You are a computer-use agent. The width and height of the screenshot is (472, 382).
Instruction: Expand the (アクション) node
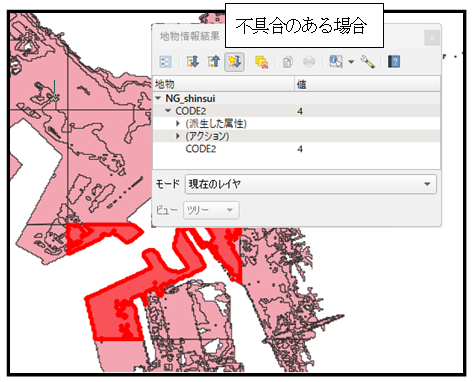tap(178, 136)
